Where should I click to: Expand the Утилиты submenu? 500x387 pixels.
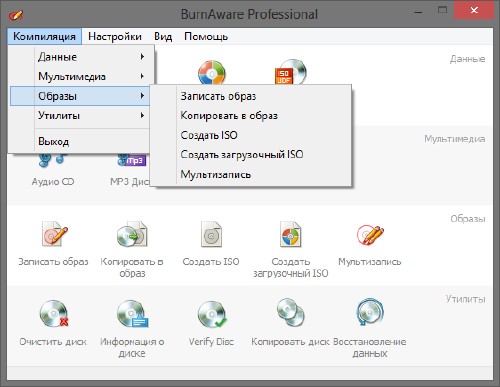(80, 116)
